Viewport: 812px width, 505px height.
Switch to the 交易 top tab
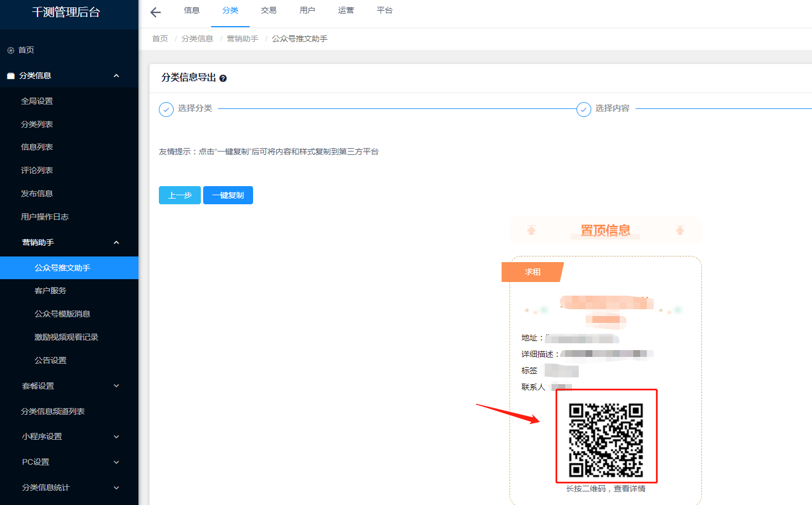268,11
